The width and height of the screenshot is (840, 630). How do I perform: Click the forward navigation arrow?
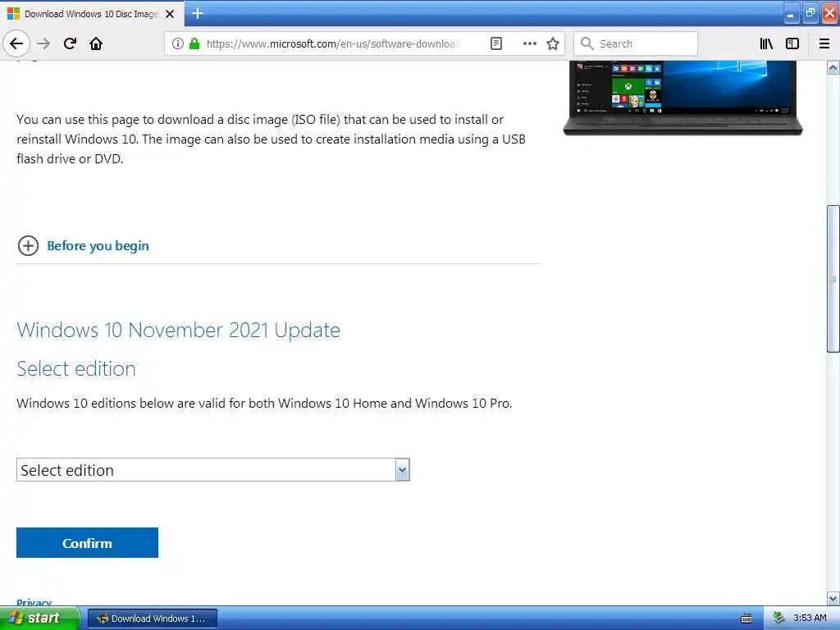pyautogui.click(x=43, y=43)
